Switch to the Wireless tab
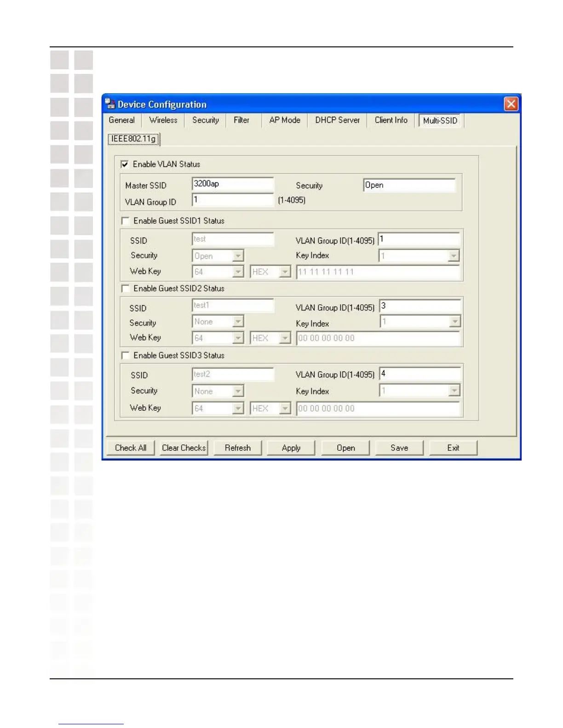Viewport: 563px width, 728px height. 163,120
